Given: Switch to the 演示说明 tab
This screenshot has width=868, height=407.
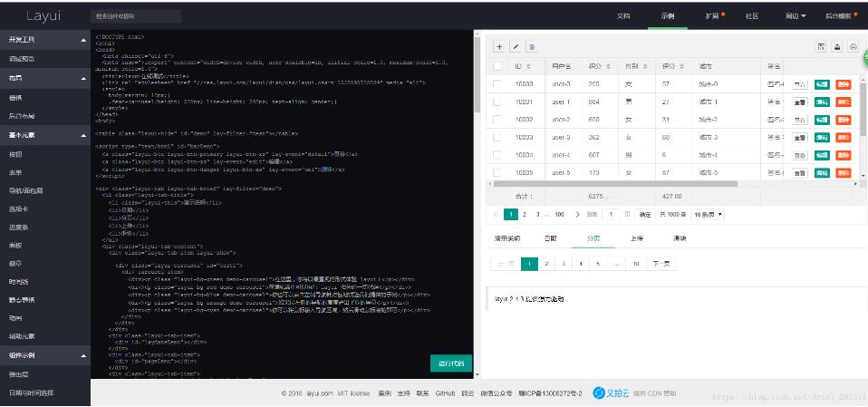Looking at the screenshot, I should pyautogui.click(x=507, y=238).
